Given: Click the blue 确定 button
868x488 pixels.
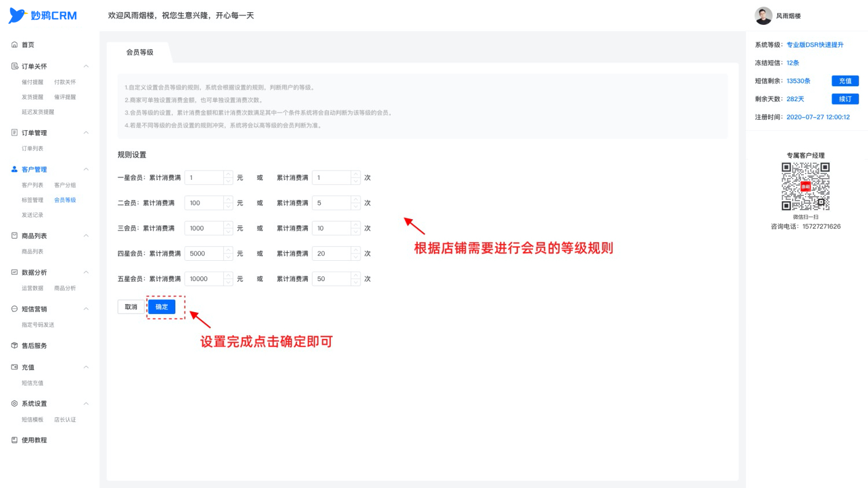Looking at the screenshot, I should coord(161,307).
